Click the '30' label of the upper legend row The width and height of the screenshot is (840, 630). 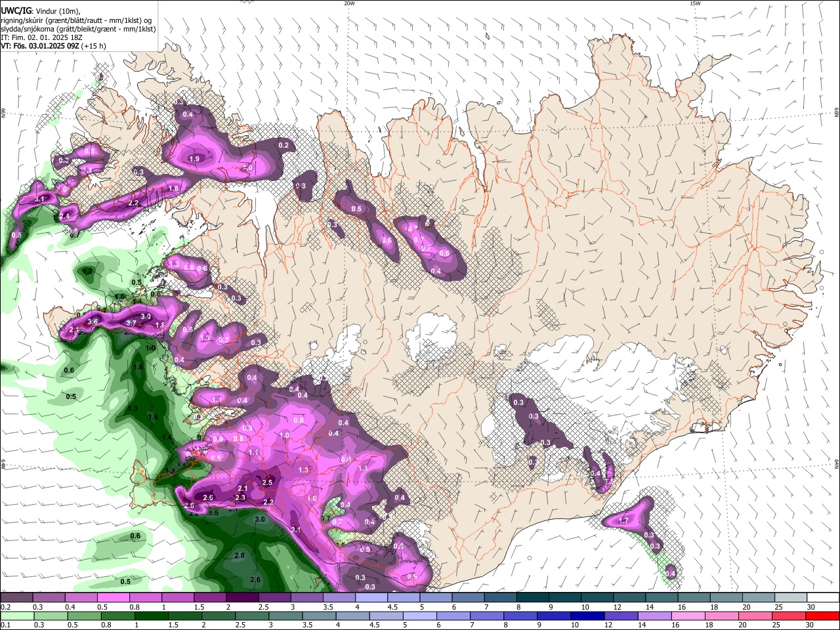[810, 607]
